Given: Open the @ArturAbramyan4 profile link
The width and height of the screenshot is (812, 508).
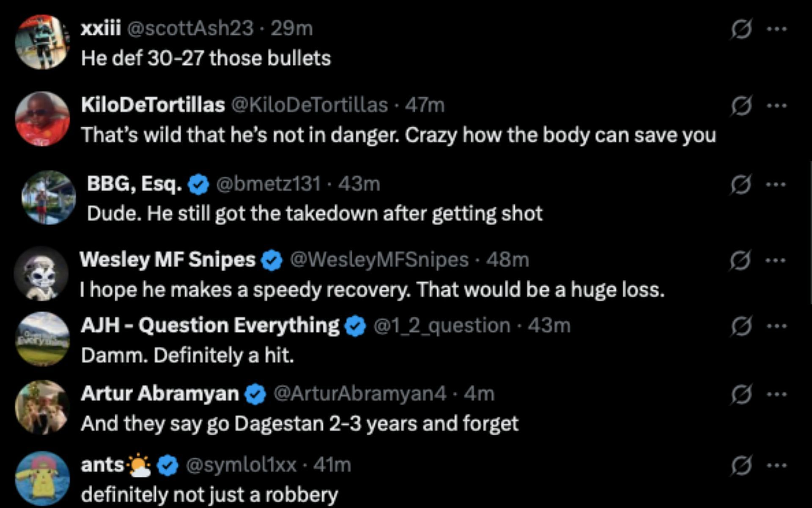Looking at the screenshot, I should click(359, 394).
